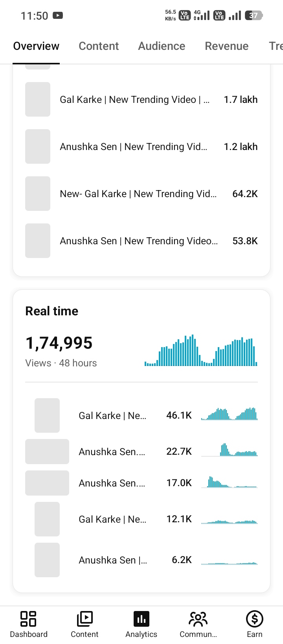This screenshot has height=644, width=283.
Task: Open the Community people icon
Action: [x=198, y=619]
